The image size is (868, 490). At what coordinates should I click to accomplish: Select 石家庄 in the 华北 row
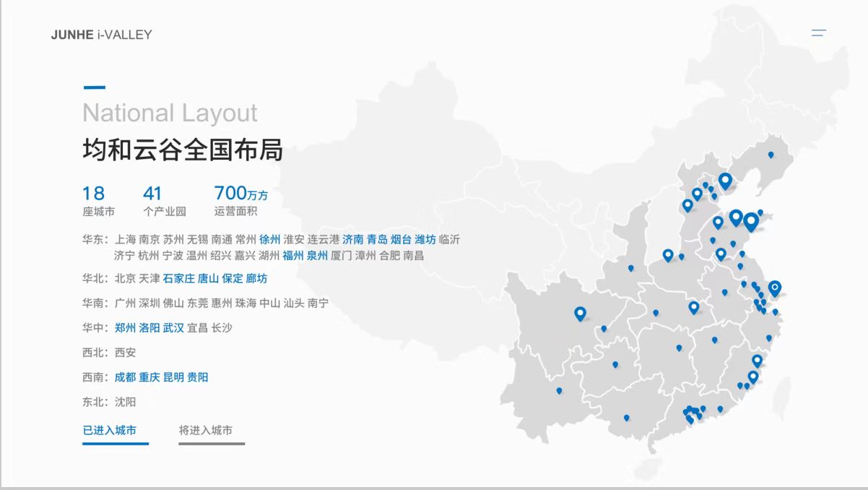coord(178,278)
